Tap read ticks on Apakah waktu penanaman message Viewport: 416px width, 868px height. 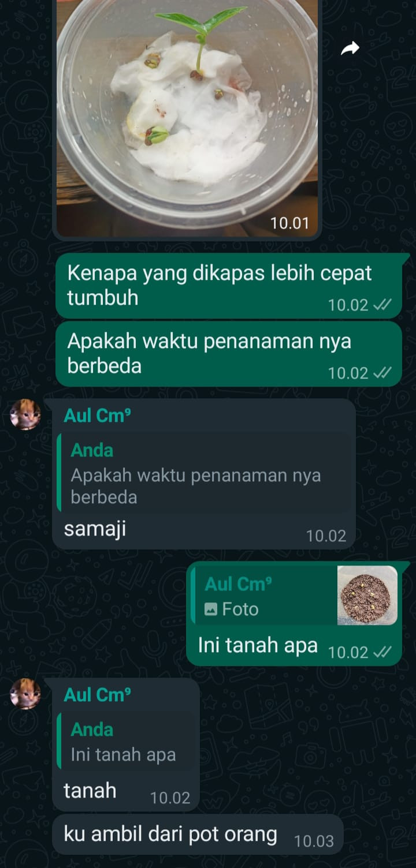[382, 373]
